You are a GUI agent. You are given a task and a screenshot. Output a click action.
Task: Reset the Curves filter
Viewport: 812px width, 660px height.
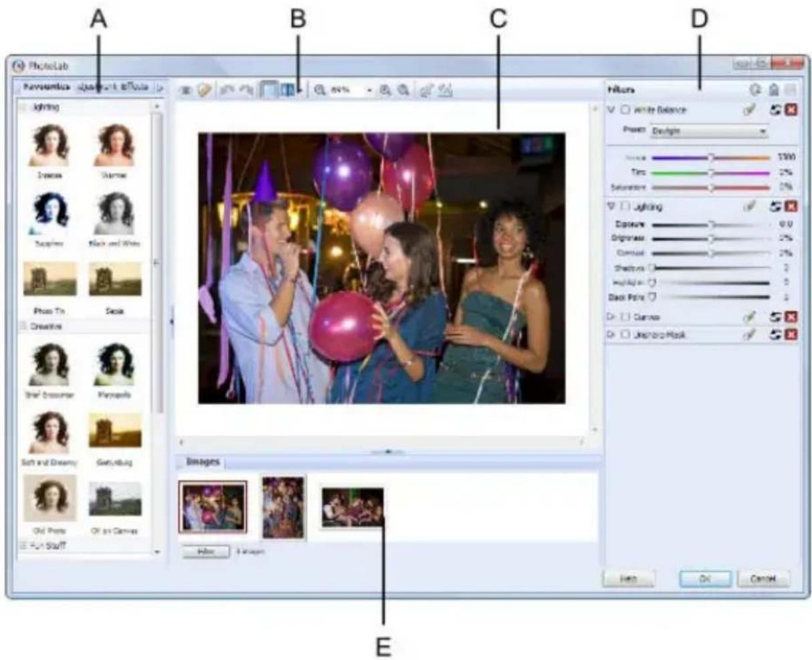coord(776,317)
